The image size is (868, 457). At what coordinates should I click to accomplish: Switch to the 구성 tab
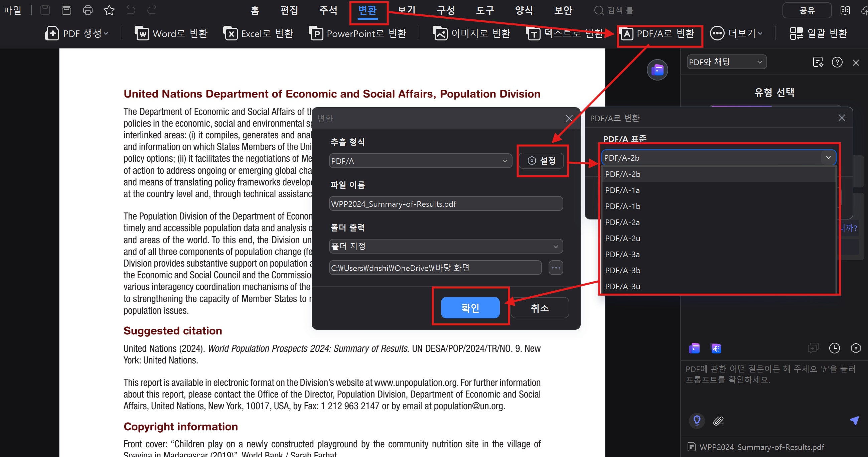[x=446, y=10]
